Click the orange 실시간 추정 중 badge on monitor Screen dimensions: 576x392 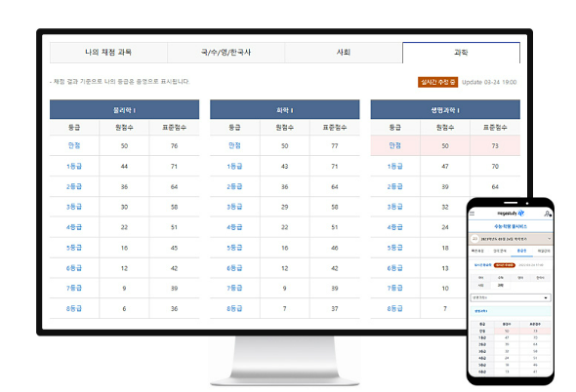(437, 82)
